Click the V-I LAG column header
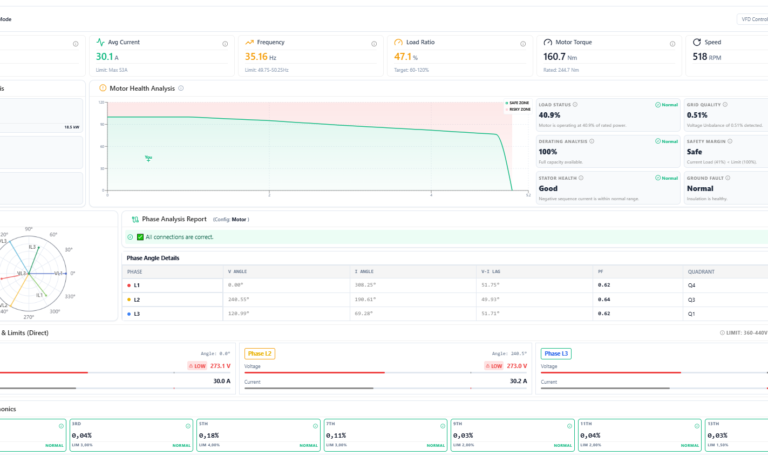Screen dimensions: 768x456 coord(489,271)
